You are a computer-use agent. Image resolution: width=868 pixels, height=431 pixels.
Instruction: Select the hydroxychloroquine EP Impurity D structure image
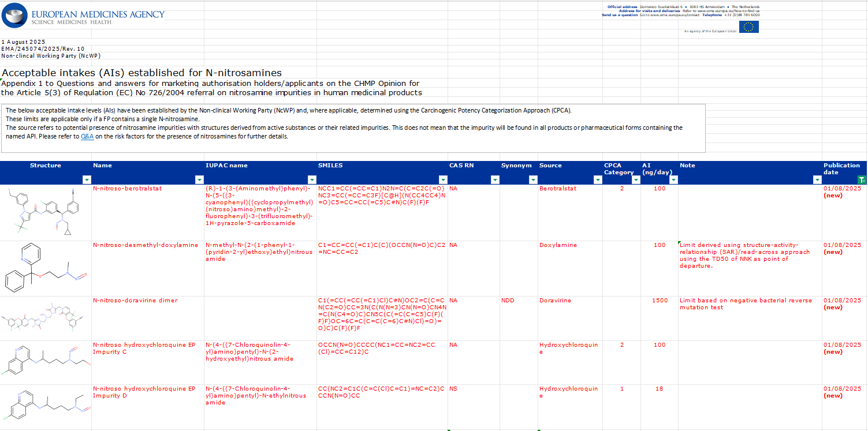tap(46, 406)
